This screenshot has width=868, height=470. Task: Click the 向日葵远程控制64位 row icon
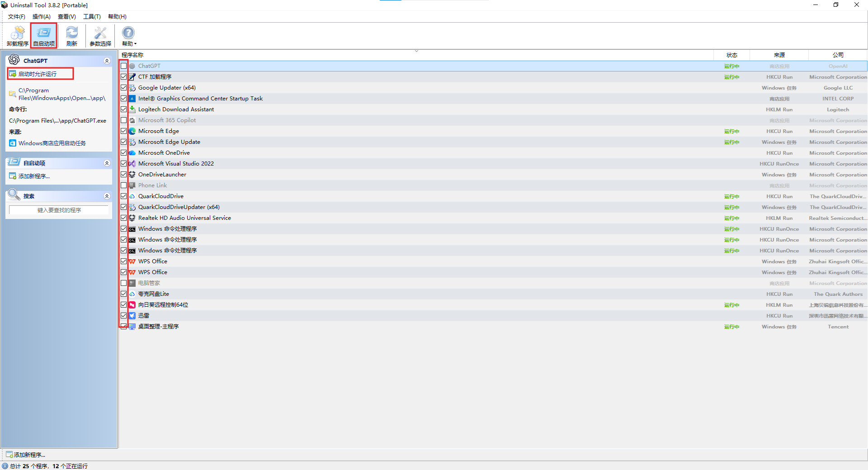click(132, 305)
